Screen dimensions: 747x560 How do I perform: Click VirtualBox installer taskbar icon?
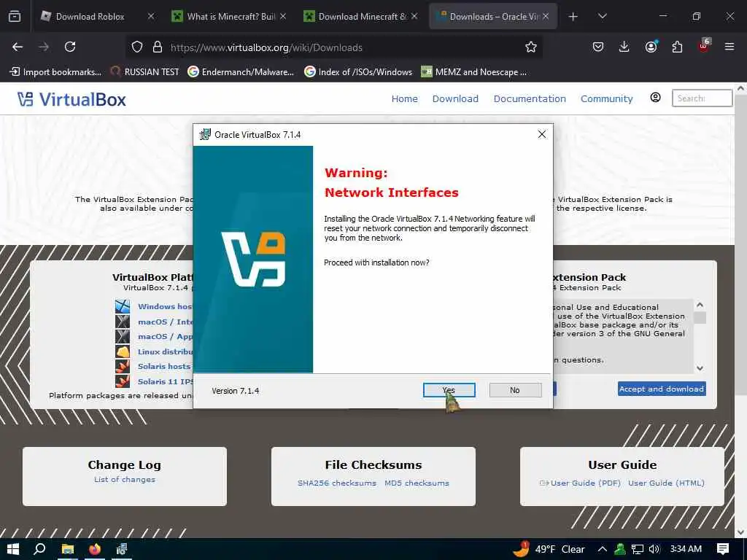(122, 549)
